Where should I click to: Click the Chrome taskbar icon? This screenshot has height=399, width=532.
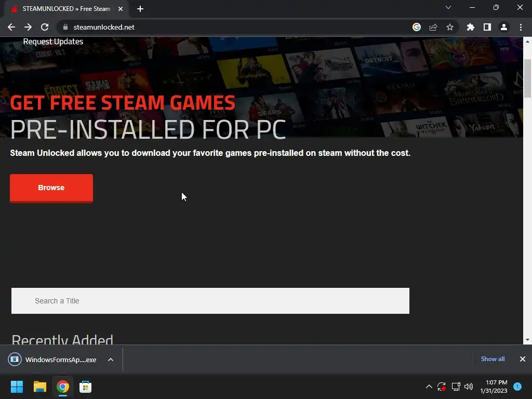click(63, 387)
